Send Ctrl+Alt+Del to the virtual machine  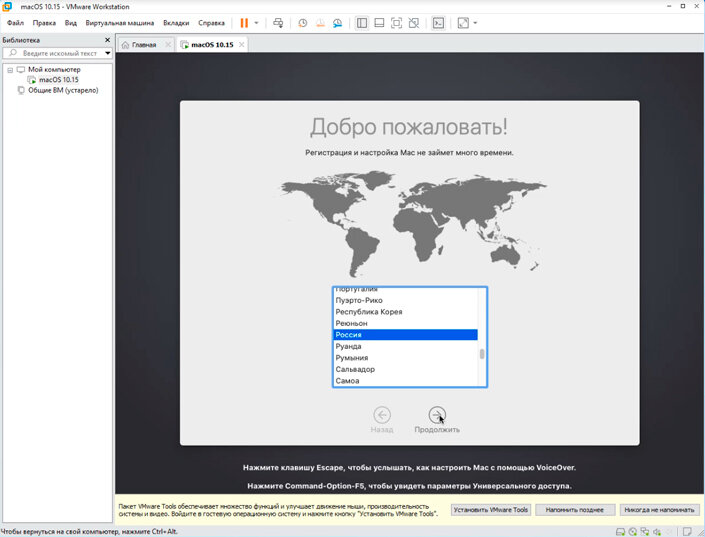[278, 23]
